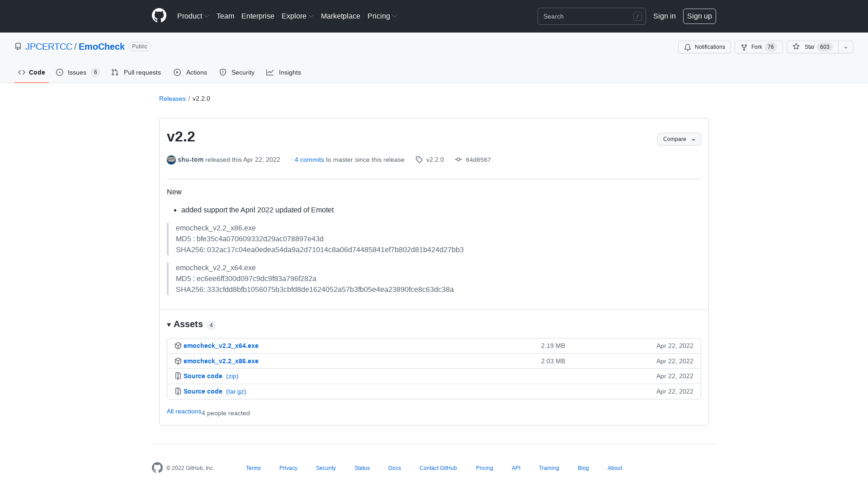Viewport: 868px width, 488px height.
Task: Open the Pull requests tab
Action: 136,72
